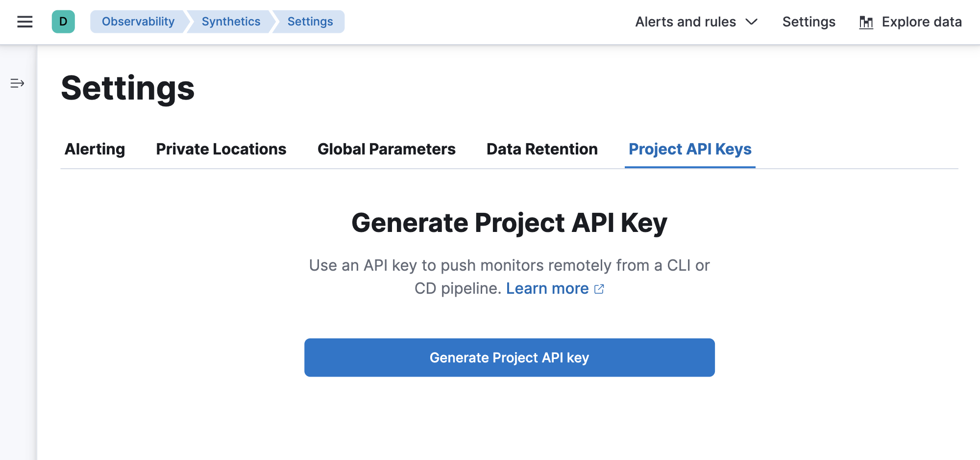Navigate to Synthetics via breadcrumb
The width and height of the screenshot is (980, 460).
[230, 22]
